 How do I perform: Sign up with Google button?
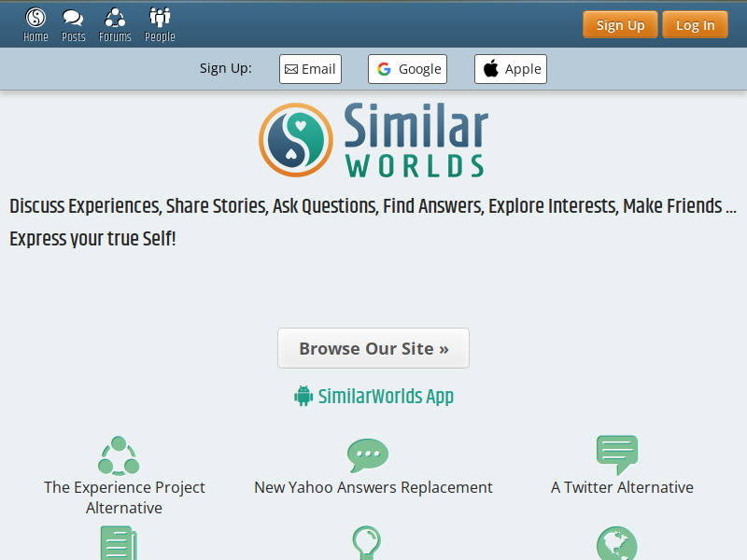407,69
